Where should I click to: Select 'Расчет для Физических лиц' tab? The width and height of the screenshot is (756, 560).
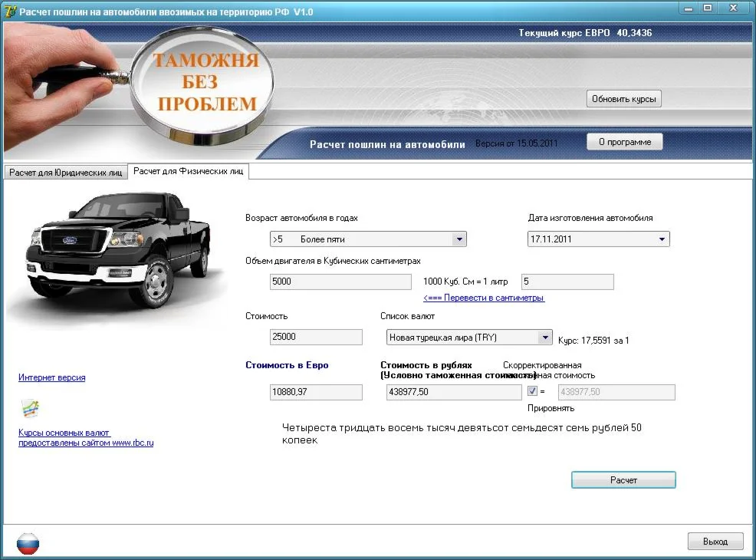pos(188,172)
